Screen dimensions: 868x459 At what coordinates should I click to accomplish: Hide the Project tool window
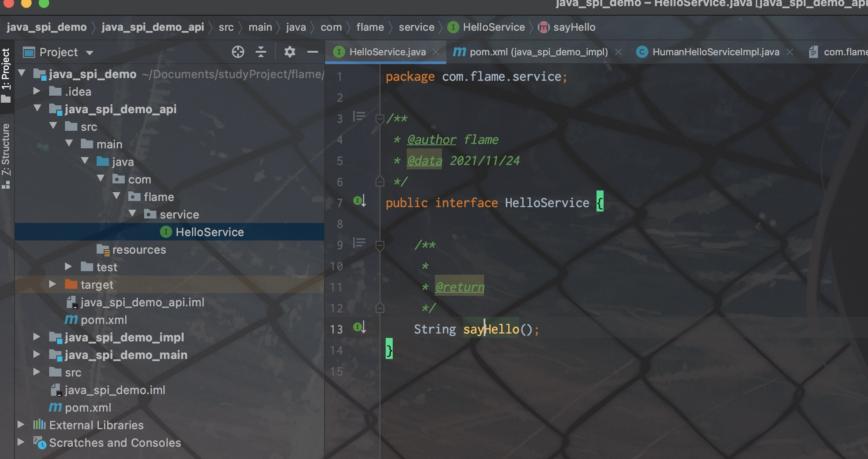tap(313, 52)
